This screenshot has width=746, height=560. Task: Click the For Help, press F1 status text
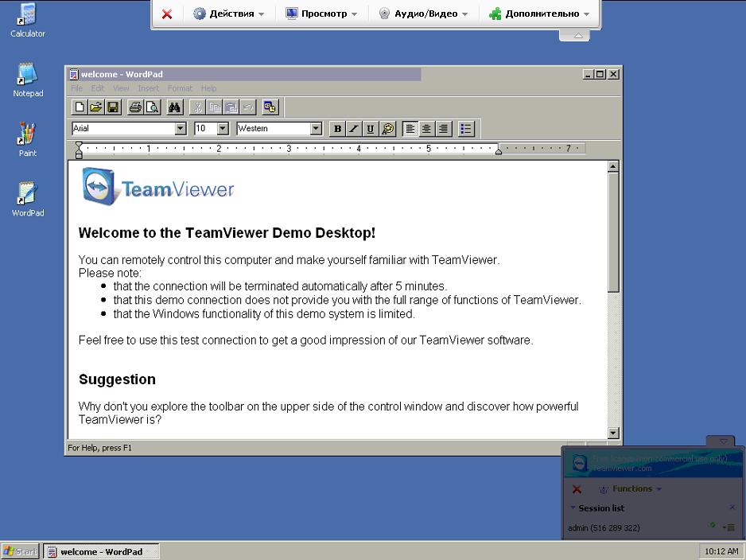tap(99, 448)
